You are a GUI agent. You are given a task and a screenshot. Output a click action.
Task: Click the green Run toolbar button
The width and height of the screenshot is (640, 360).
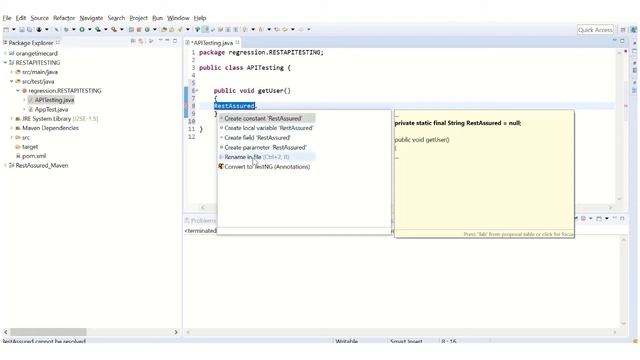point(82,29)
